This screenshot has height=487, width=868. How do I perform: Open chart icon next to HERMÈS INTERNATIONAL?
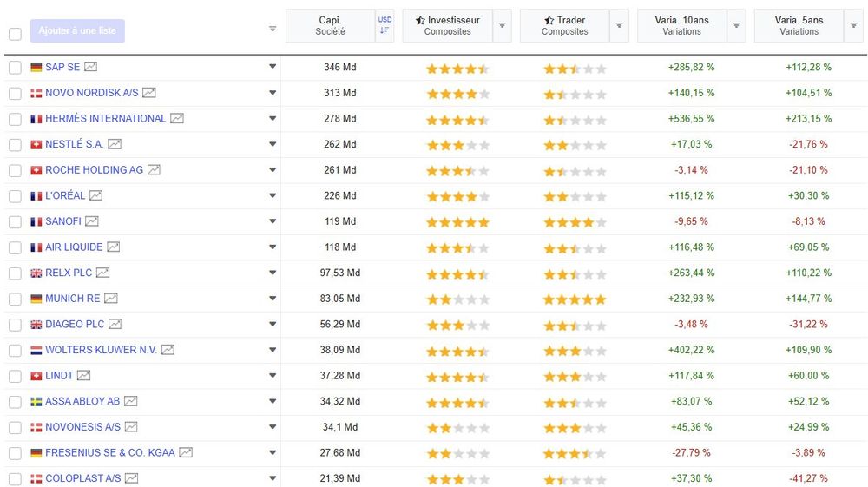(177, 118)
